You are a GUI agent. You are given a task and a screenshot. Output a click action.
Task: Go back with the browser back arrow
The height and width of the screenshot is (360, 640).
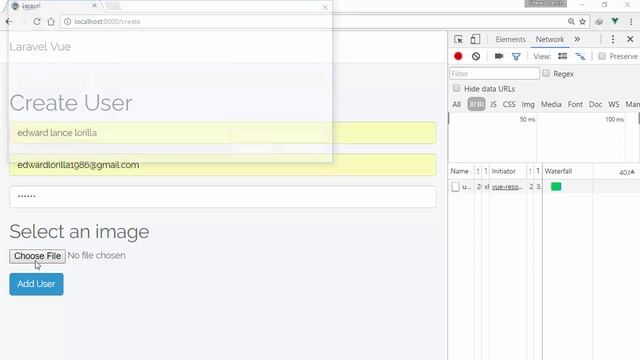[x=9, y=22]
